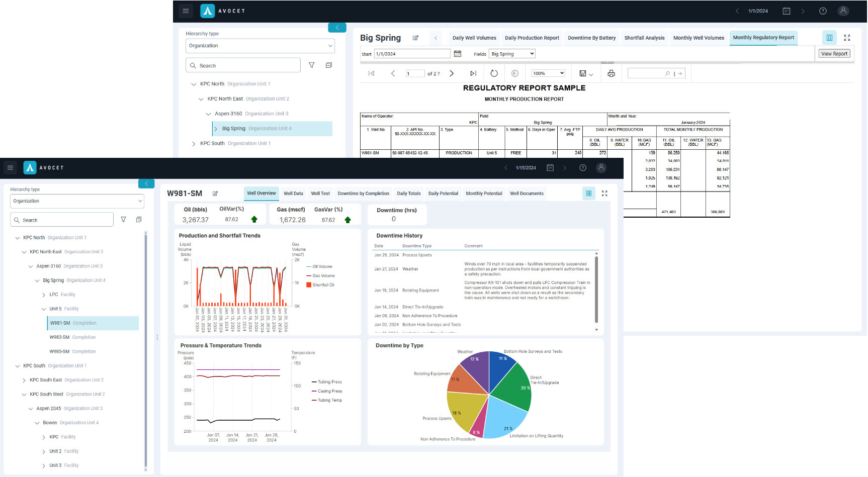
Task: Open export options via the save icon
Action: pyautogui.click(x=583, y=73)
